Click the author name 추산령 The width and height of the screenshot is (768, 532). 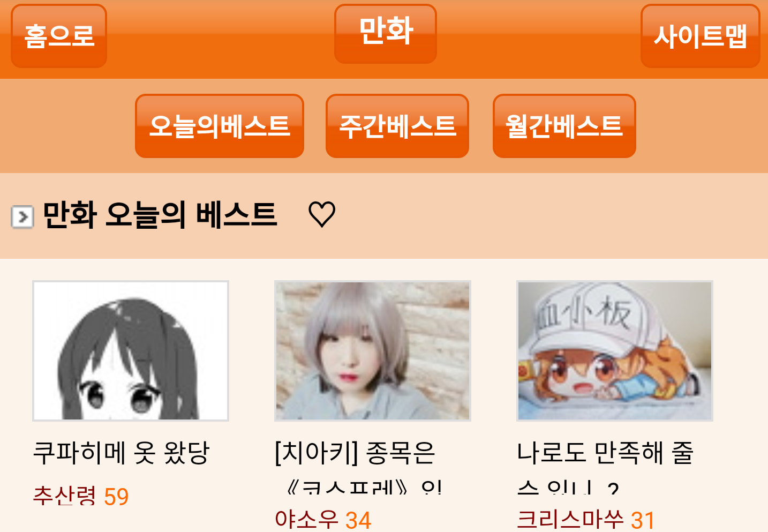tap(64, 496)
